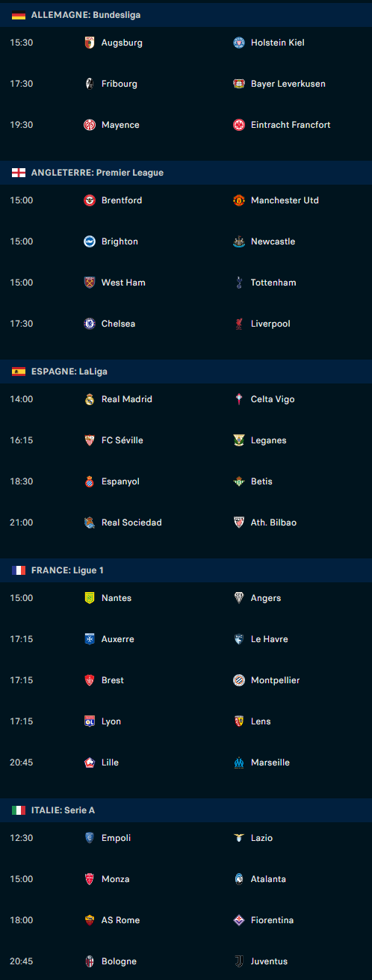
Task: Click the Marseille club logo icon
Action: point(239,762)
